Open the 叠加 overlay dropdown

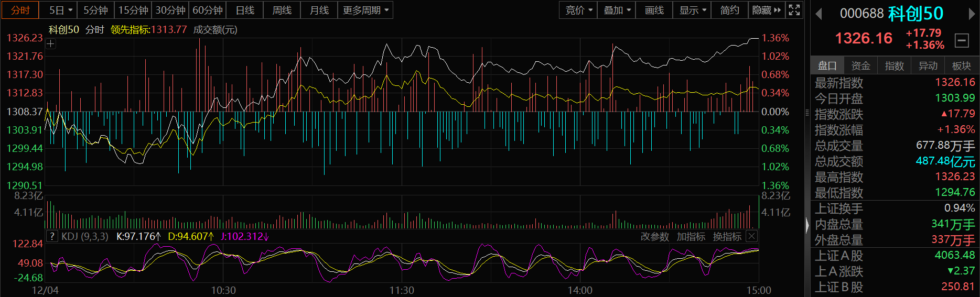coord(617,10)
